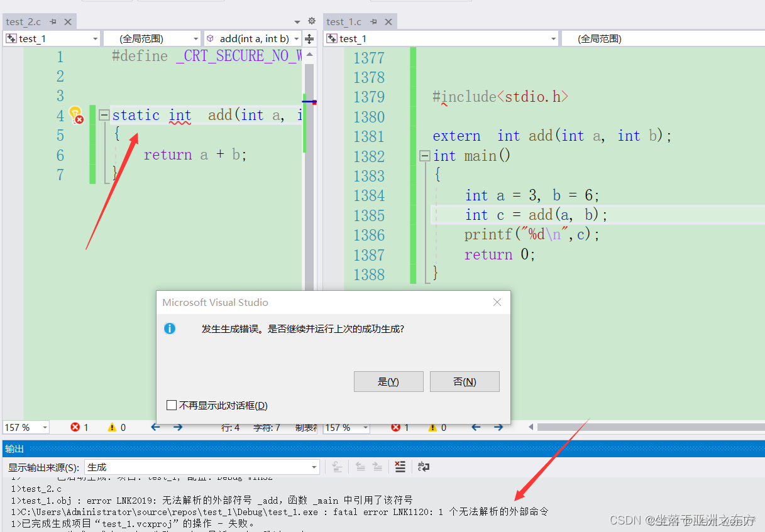Click the settings gear icon above the left editor

tap(311, 21)
